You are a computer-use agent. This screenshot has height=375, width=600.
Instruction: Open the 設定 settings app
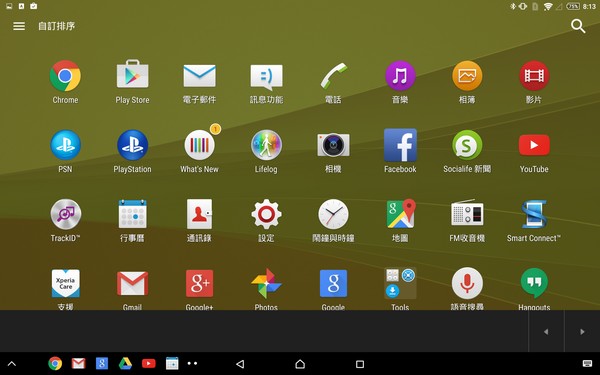[266, 214]
